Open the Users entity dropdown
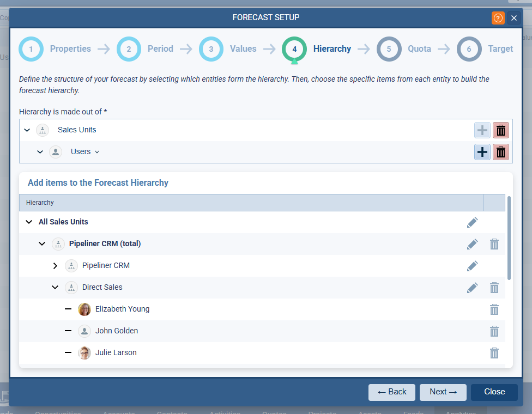Image resolution: width=532 pixels, height=414 pixels. pyautogui.click(x=96, y=151)
